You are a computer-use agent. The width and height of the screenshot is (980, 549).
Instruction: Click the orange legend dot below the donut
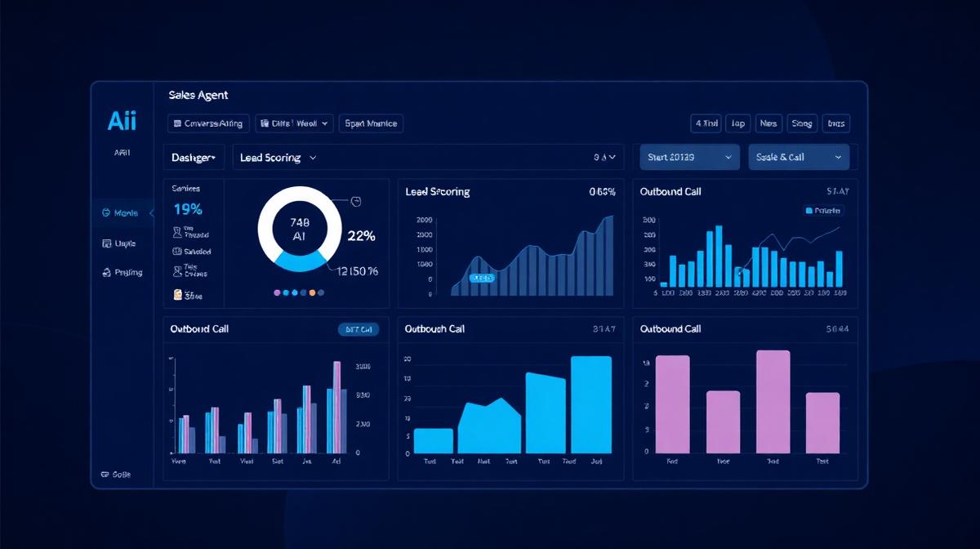click(312, 292)
